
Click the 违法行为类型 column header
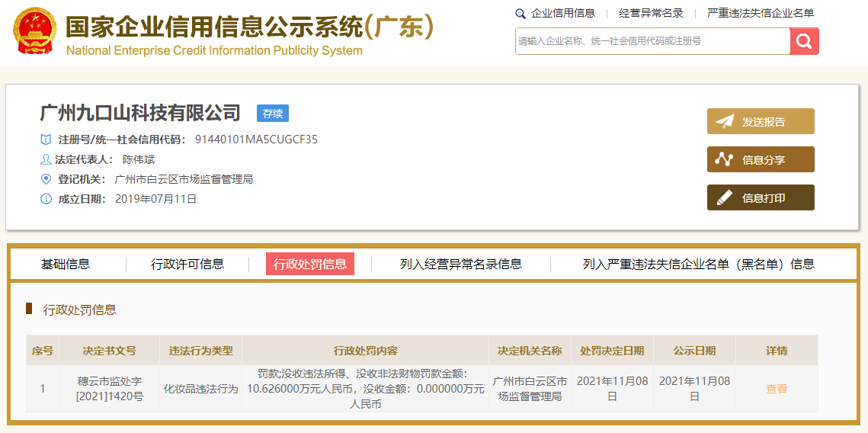(x=201, y=351)
